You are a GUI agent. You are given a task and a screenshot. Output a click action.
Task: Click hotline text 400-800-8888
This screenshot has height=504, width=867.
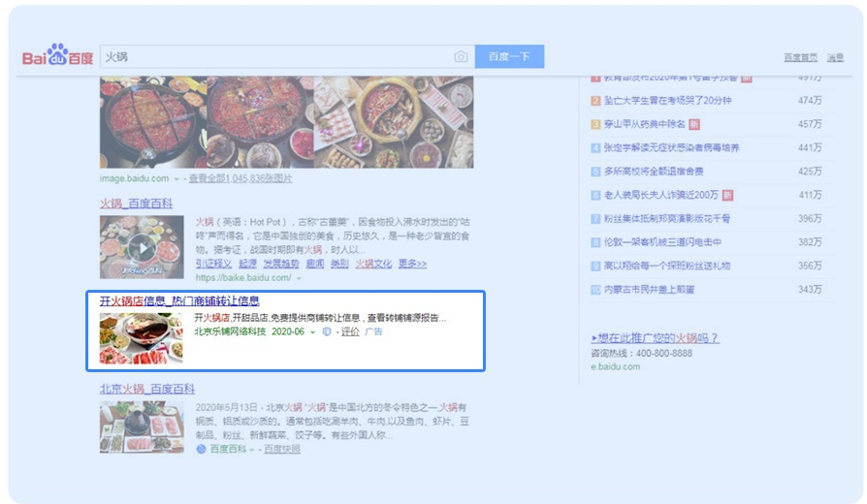[x=664, y=353]
